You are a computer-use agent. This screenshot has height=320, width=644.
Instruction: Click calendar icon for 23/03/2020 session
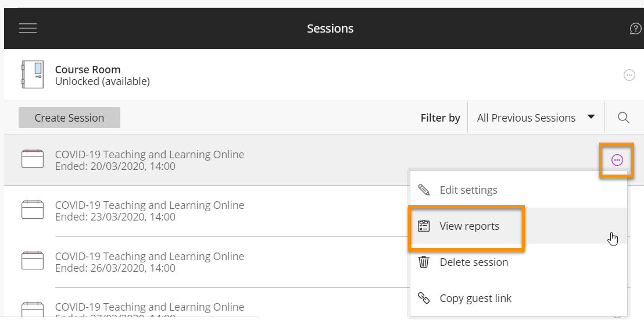[x=33, y=209]
